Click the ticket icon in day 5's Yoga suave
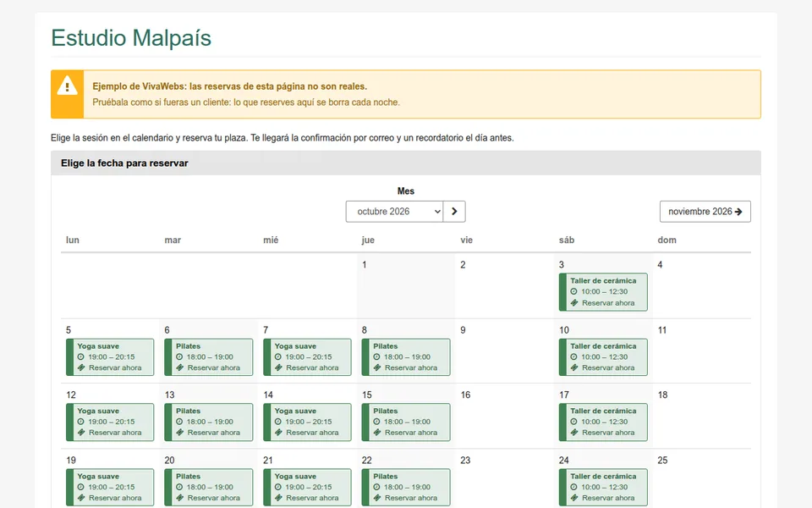The image size is (812, 508). [81, 367]
